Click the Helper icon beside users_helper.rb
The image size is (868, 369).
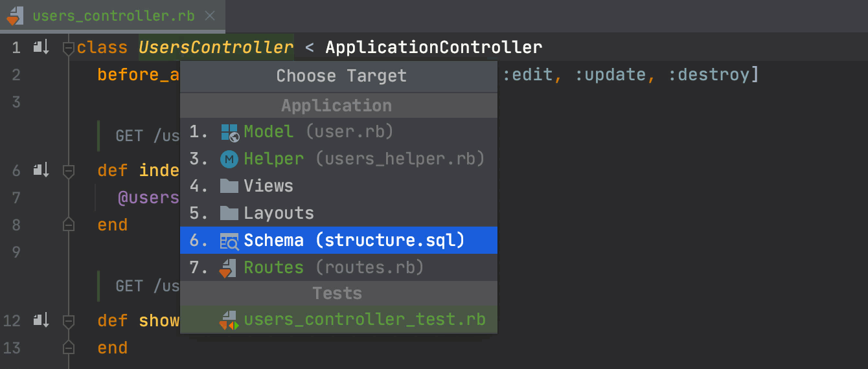229,159
